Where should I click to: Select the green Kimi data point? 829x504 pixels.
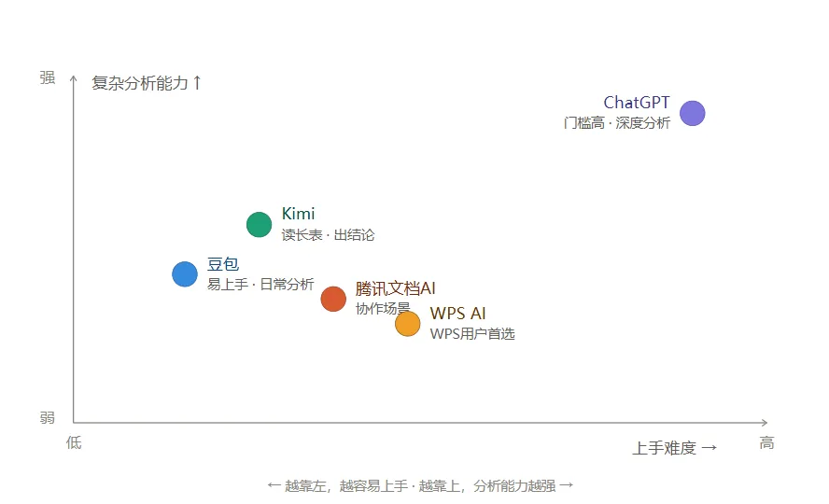pyautogui.click(x=260, y=225)
